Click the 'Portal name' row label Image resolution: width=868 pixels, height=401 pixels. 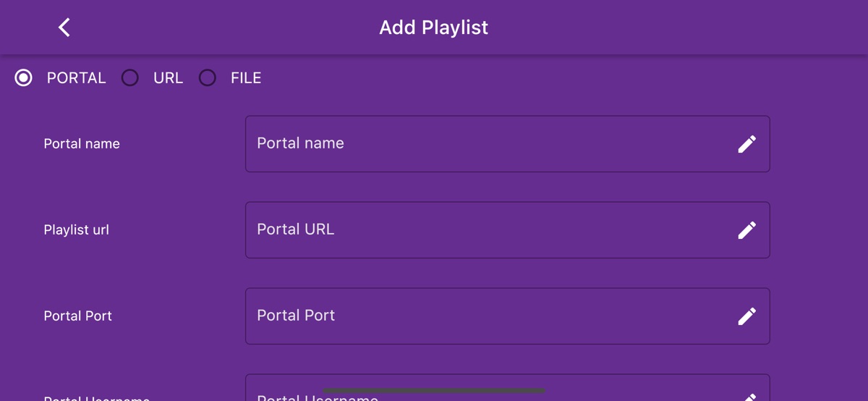[x=82, y=144]
